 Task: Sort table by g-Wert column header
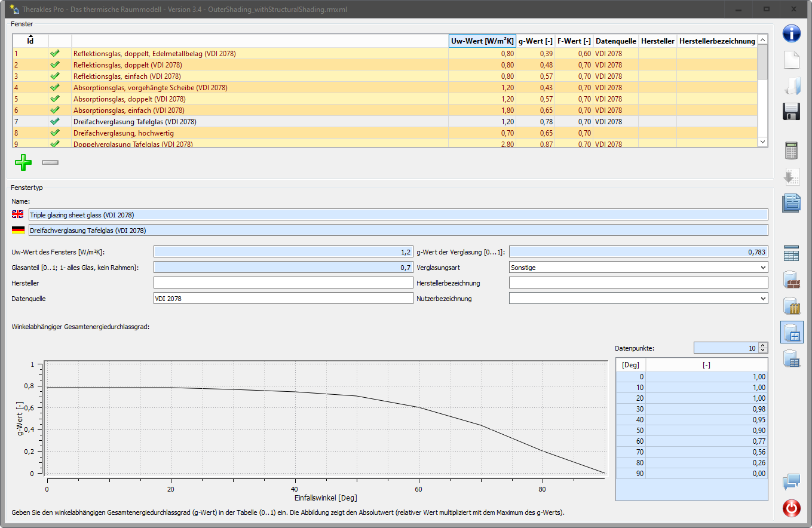[535, 41]
